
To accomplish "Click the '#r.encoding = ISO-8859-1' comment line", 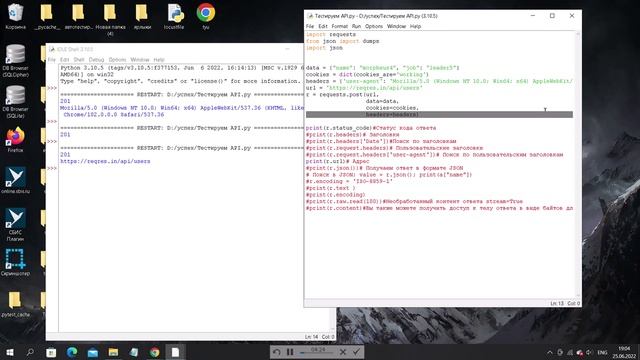I will tap(349, 181).
